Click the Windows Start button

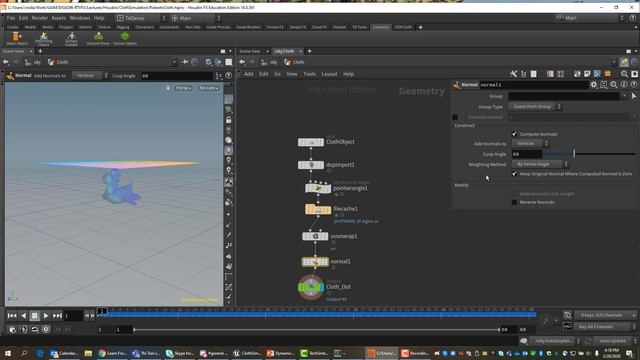tap(8, 353)
